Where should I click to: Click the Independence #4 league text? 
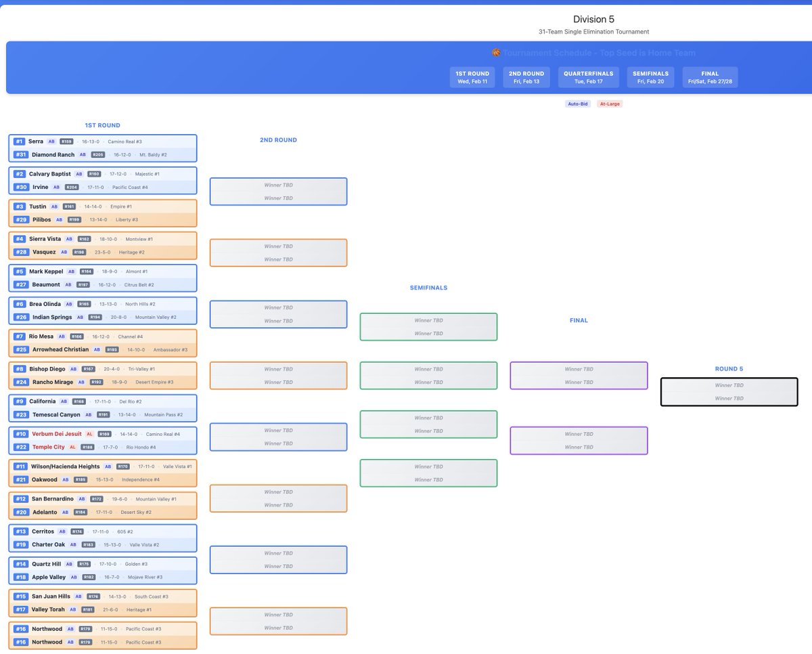(141, 479)
